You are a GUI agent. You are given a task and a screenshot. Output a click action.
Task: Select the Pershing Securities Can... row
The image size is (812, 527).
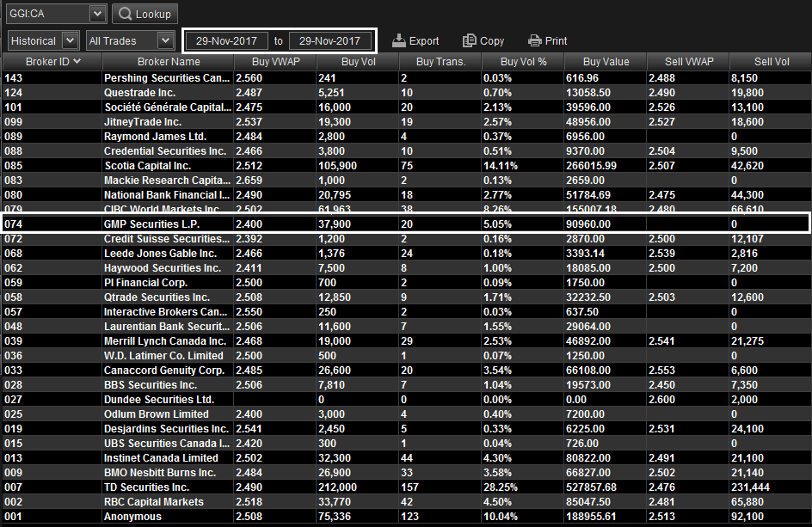406,78
